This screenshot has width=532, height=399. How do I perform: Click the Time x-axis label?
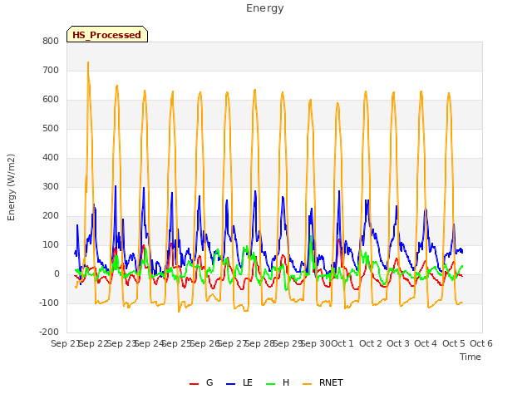(x=470, y=357)
